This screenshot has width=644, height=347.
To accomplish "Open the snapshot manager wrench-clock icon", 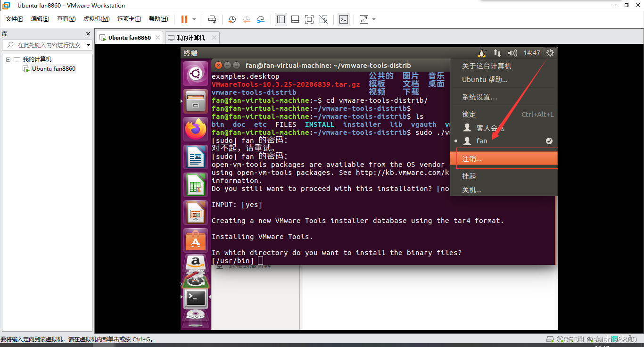I will [x=261, y=19].
